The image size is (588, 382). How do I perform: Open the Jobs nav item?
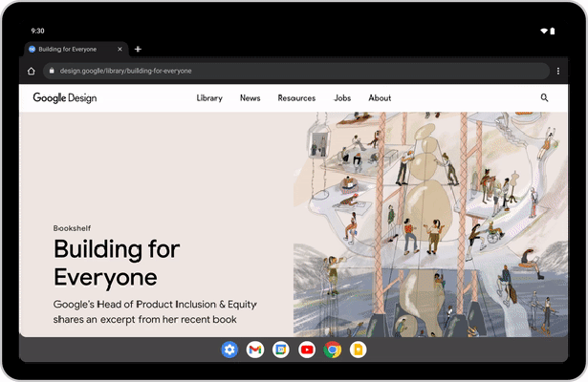(342, 98)
